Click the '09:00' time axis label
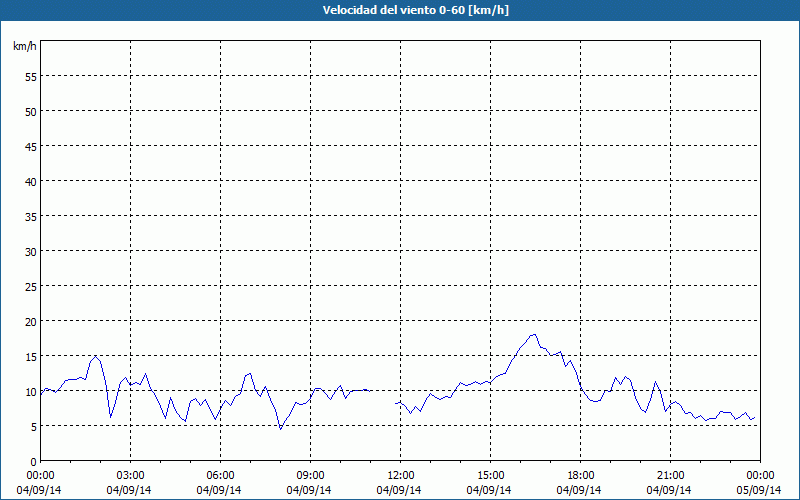Screen dimensions: 800x500 (x=310, y=476)
